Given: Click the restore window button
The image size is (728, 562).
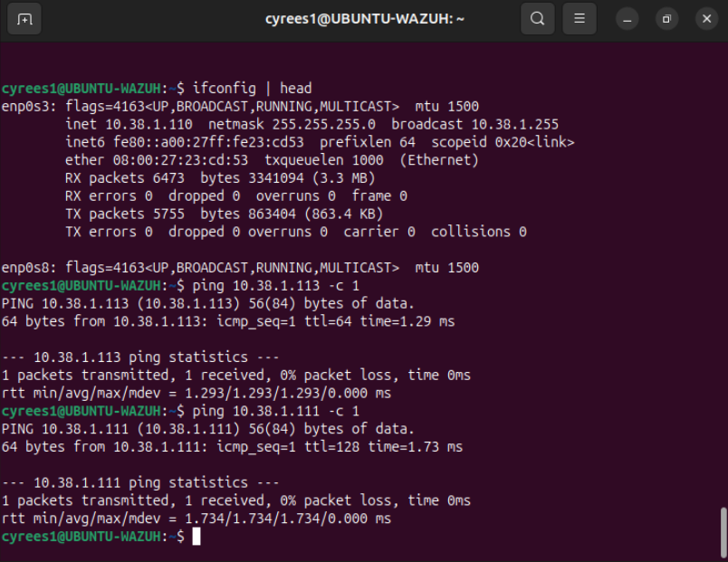Looking at the screenshot, I should point(666,18).
